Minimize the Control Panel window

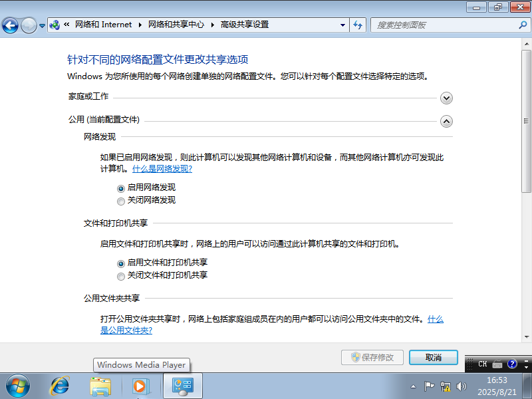477,7
